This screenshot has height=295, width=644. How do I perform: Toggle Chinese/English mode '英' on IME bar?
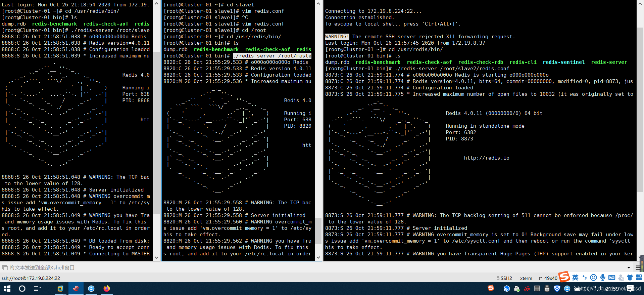pyautogui.click(x=575, y=278)
